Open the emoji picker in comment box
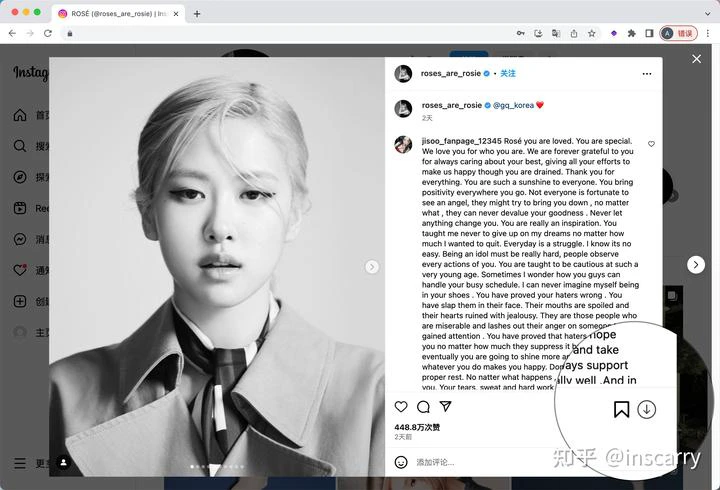 point(401,462)
